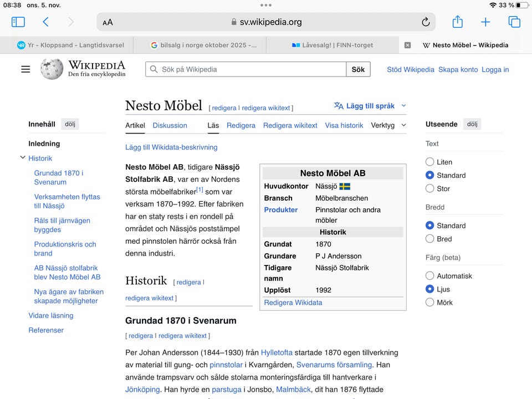Jump to Produktionskris och brand
This screenshot has height=399, width=532.
point(65,249)
